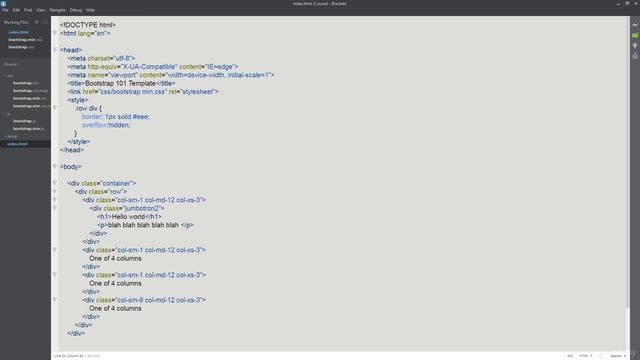Click the editor vertical scrollbar
Viewport: 640px width, 360px height.
(628, 163)
